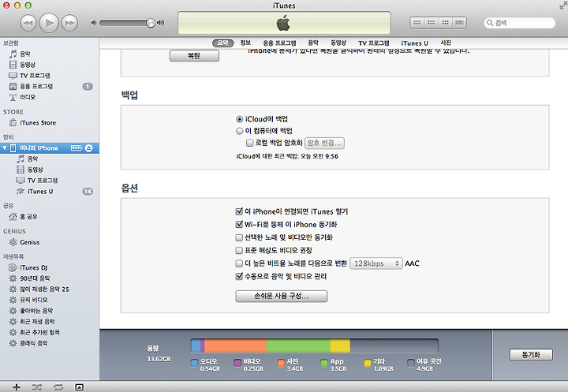
Task: Select the 음악 tab
Action: 313,43
